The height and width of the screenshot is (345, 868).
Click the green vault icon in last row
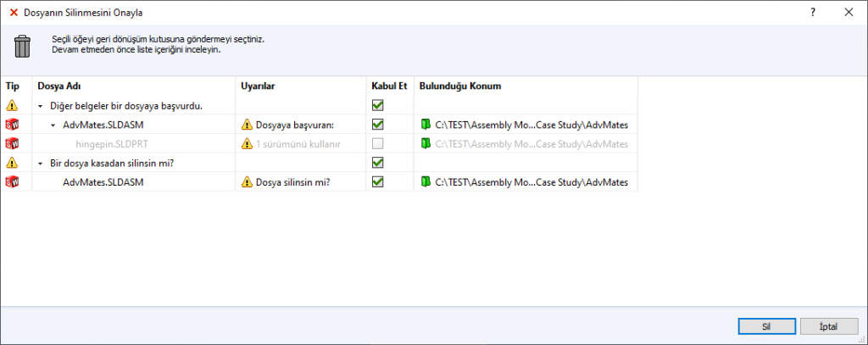(x=426, y=181)
